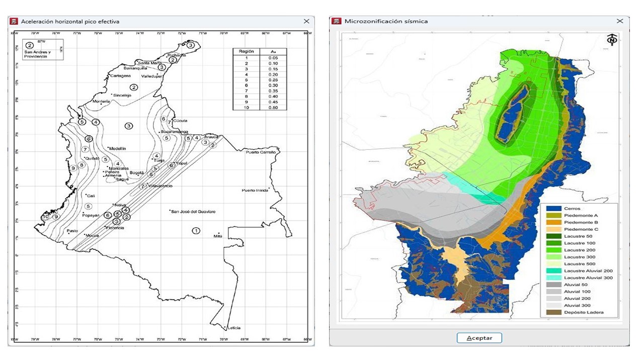Click the Cali city label
The width and height of the screenshot is (644, 362).
[91, 196]
